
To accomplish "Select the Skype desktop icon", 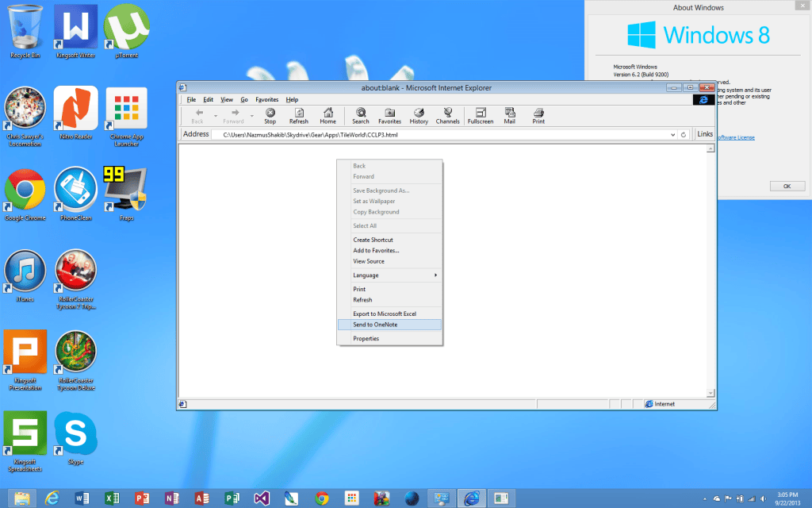I will pos(75,438).
